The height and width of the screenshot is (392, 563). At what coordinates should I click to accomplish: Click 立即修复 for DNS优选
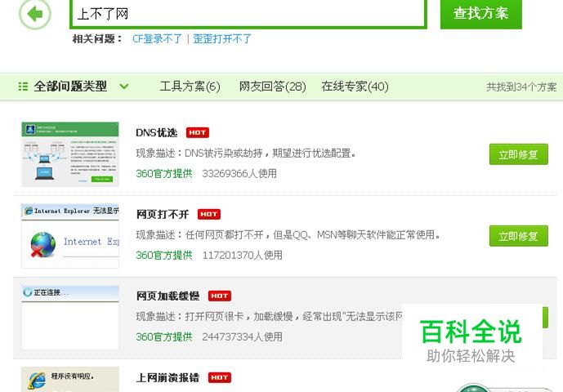519,154
